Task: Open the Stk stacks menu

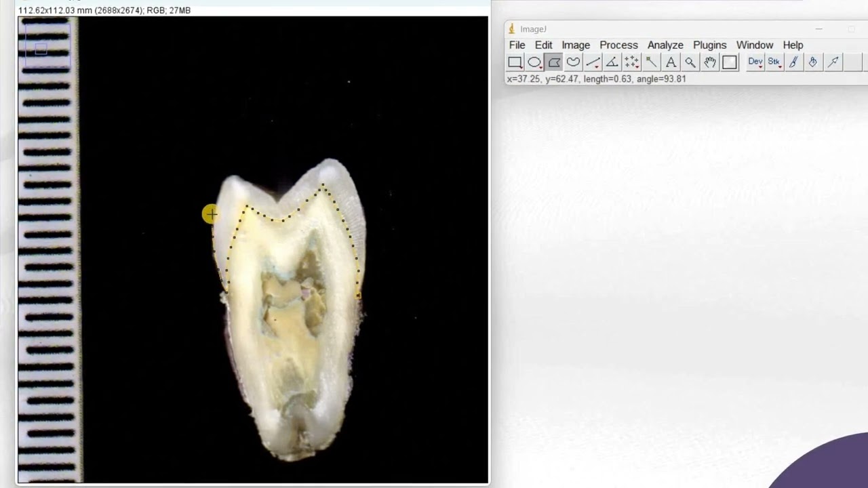Action: pos(774,62)
